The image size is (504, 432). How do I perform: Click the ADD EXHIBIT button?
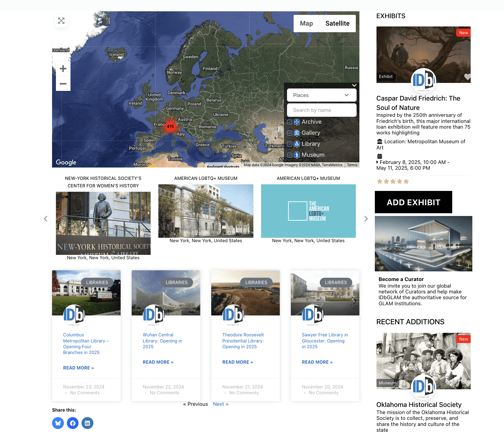[x=413, y=202]
